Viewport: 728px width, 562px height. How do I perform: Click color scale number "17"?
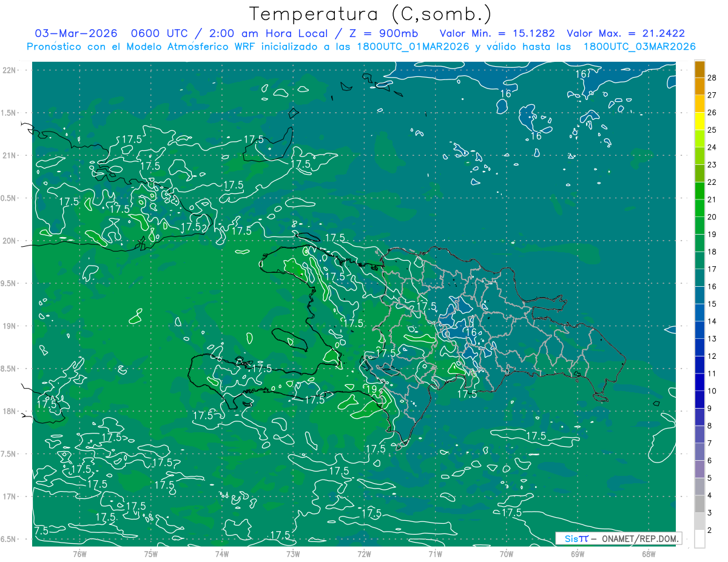pyautogui.click(x=712, y=269)
